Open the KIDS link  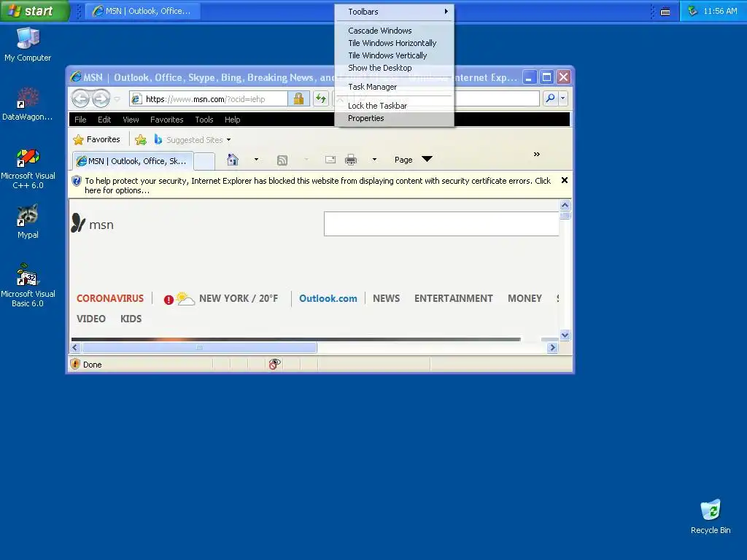[x=131, y=319]
